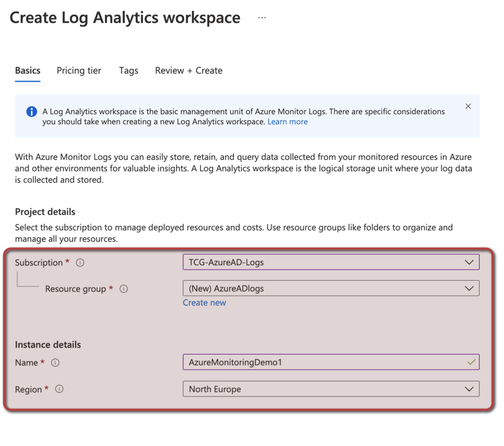Click the info icon next to Name

click(x=55, y=363)
